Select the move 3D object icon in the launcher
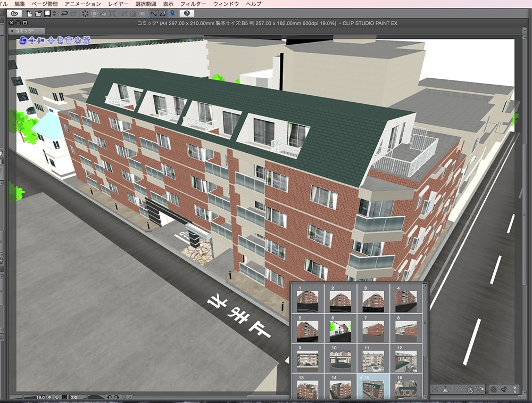This screenshot has height=403, width=532. [x=52, y=40]
